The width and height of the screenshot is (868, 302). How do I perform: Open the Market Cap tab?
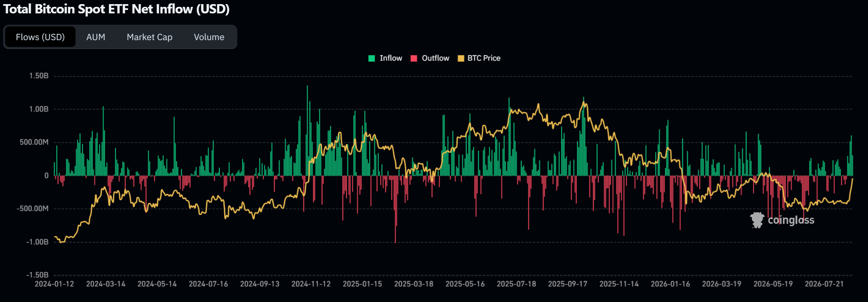click(150, 37)
